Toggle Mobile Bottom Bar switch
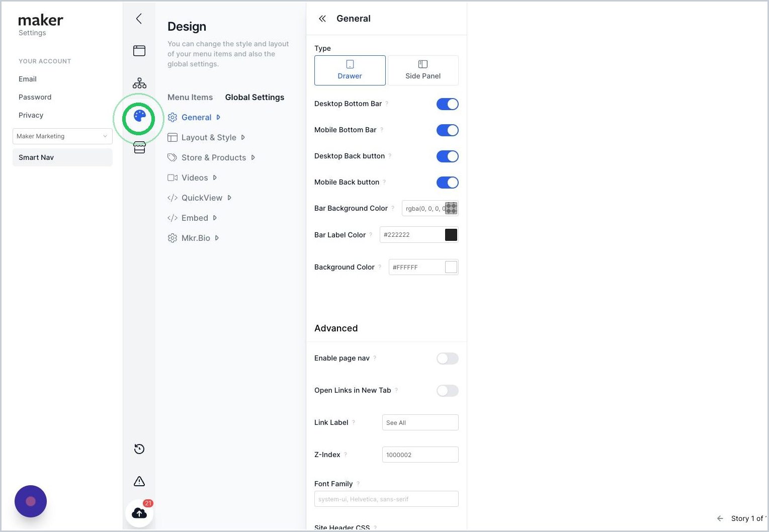 (x=448, y=130)
